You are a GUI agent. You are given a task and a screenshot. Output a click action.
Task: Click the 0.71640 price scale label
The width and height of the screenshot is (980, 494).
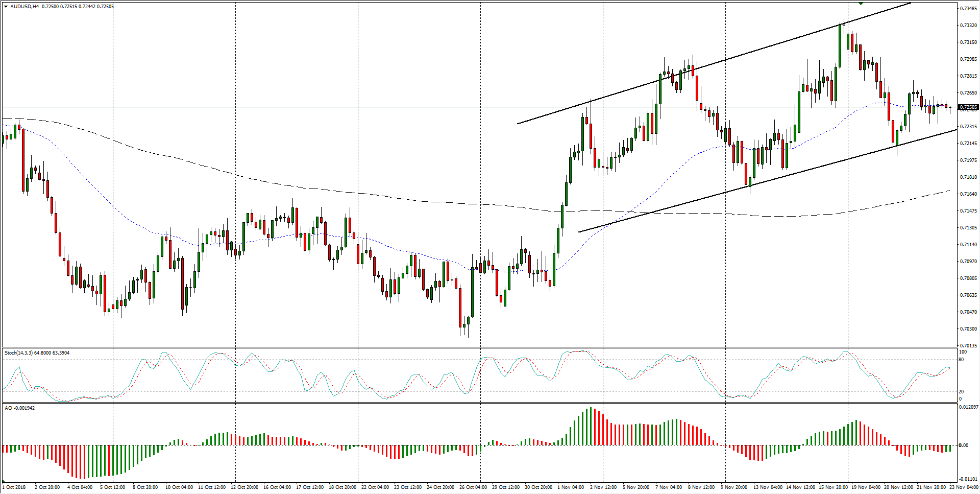click(968, 194)
